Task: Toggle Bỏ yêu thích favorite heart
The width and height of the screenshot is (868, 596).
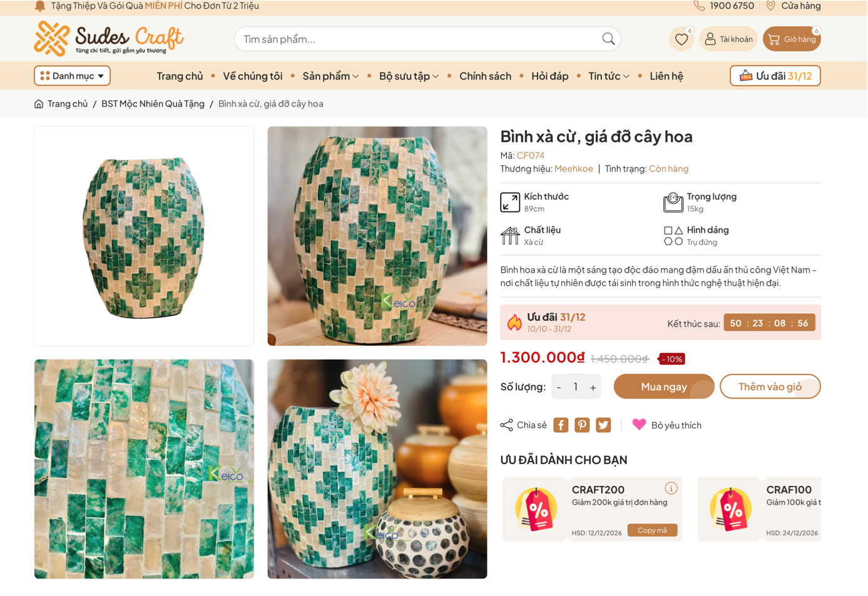Action: (x=639, y=425)
